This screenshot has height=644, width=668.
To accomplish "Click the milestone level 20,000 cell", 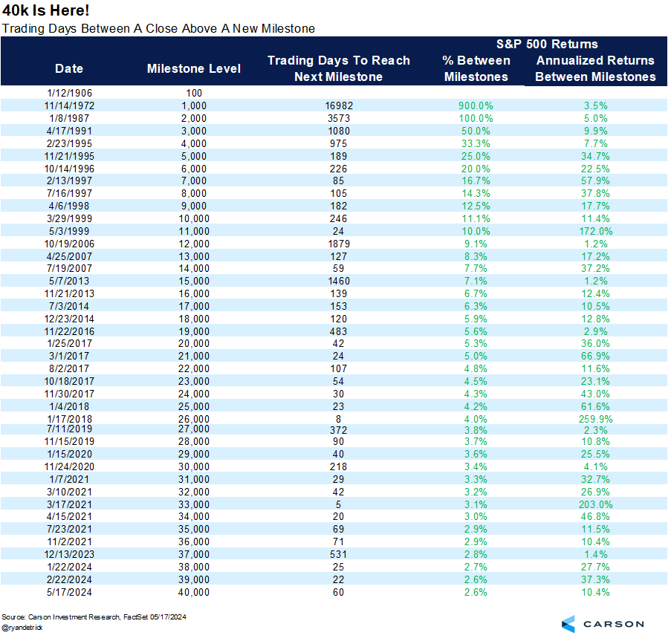I will [194, 343].
